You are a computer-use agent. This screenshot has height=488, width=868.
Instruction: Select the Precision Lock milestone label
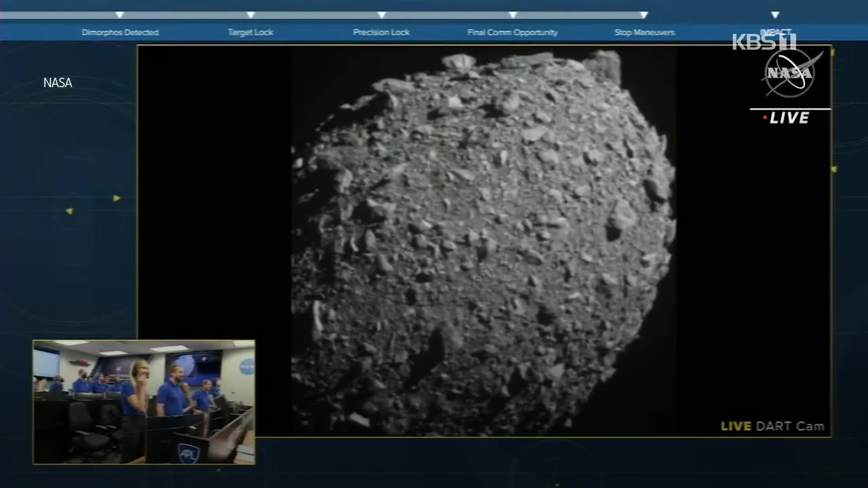pos(382,33)
